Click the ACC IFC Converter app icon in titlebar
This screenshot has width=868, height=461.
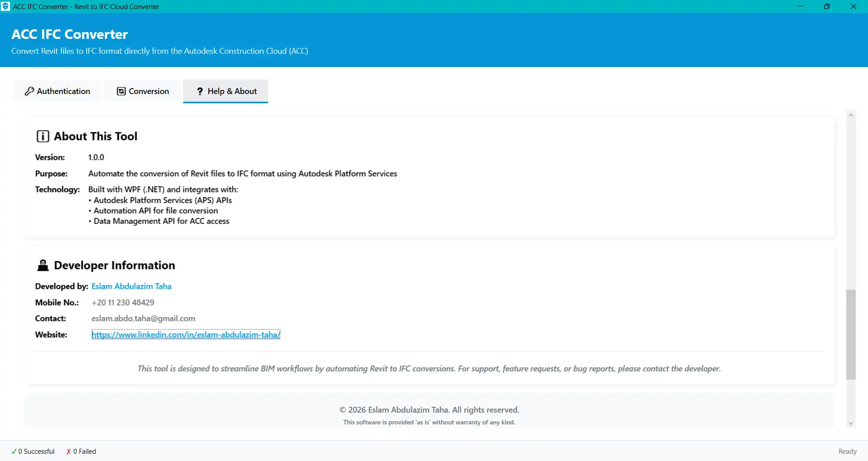(x=5, y=6)
